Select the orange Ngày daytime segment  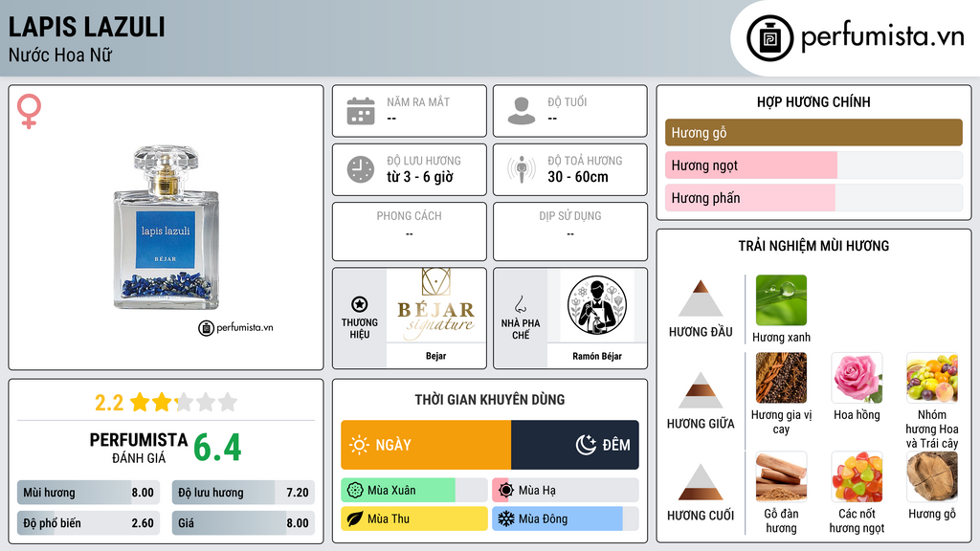426,445
